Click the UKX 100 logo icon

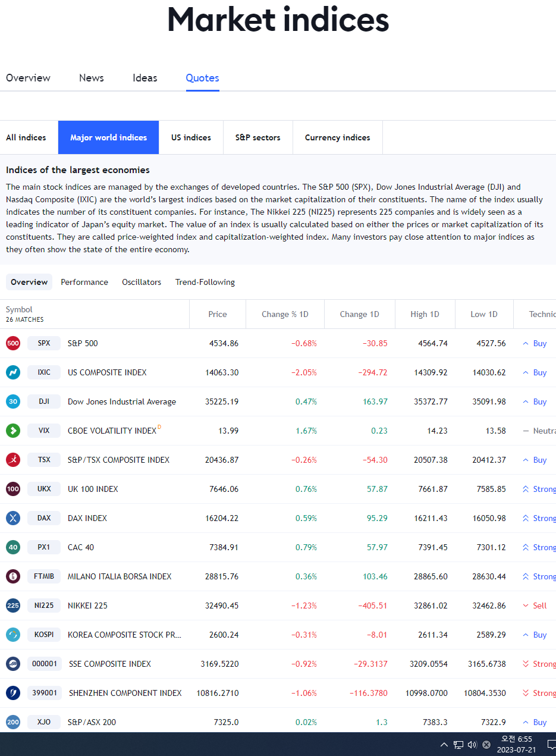(13, 489)
